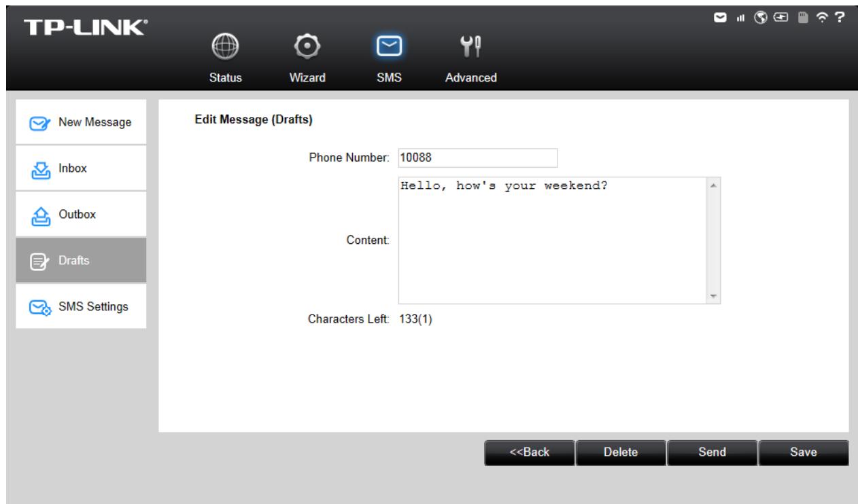Click the Phone Number label
The height and width of the screenshot is (504, 858).
pyautogui.click(x=349, y=158)
